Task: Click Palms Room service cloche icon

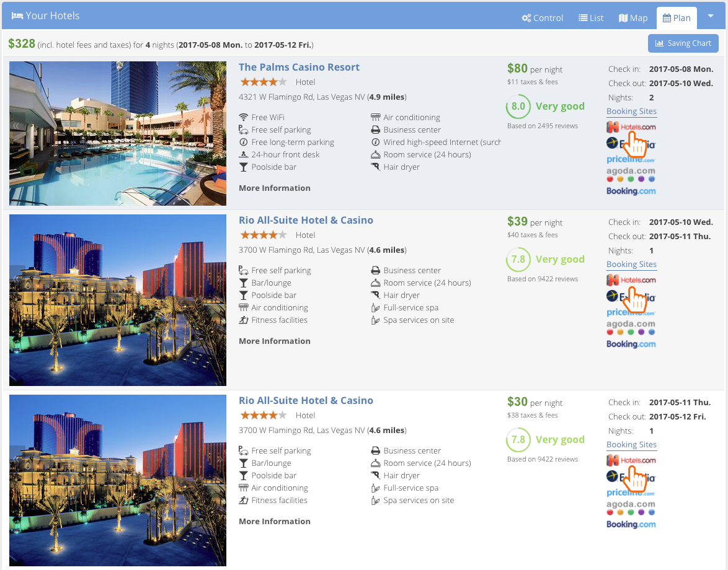Action: click(x=376, y=154)
